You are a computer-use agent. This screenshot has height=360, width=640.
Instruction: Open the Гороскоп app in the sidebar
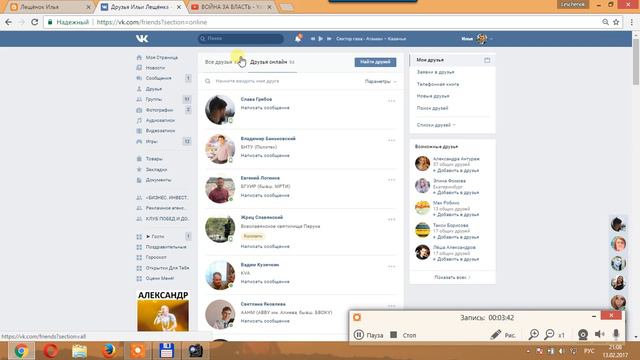(156, 257)
